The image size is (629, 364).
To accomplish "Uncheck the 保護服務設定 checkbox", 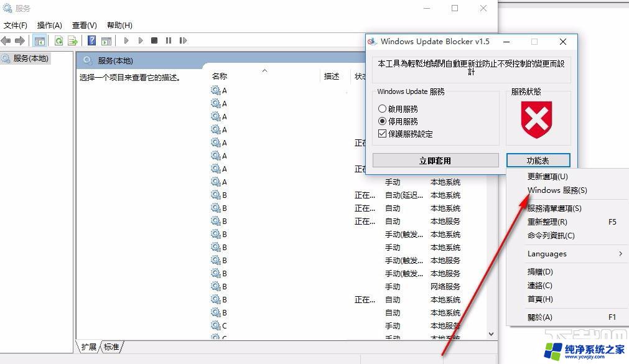I will [383, 134].
